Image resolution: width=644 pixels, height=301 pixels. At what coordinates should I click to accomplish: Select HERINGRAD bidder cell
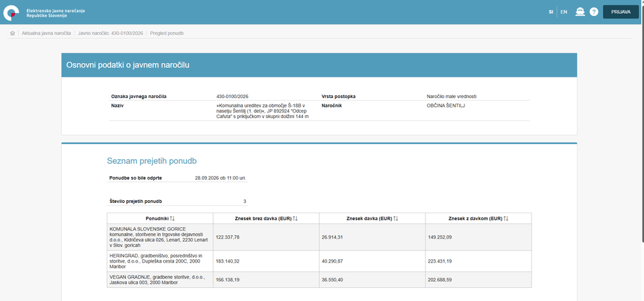(160, 261)
